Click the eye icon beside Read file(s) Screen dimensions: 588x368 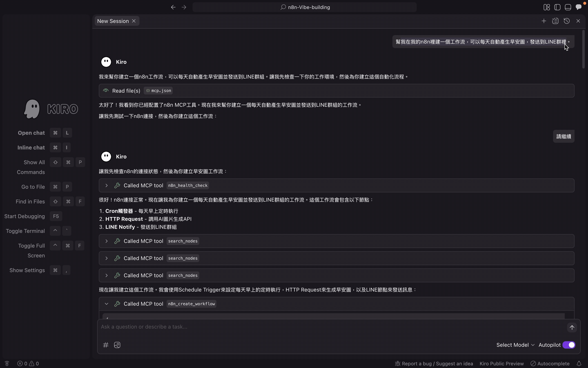pos(106,91)
